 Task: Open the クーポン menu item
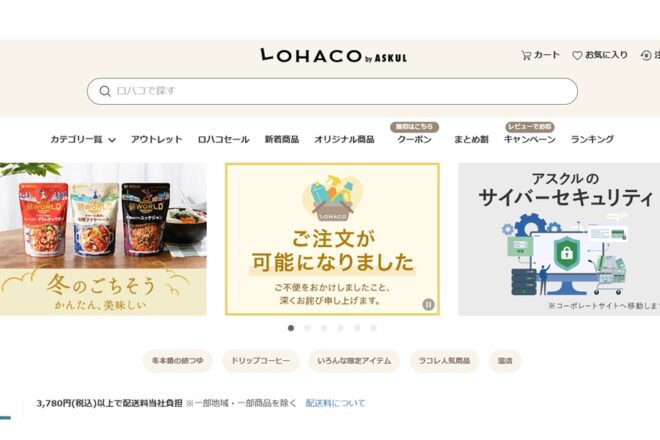(414, 139)
